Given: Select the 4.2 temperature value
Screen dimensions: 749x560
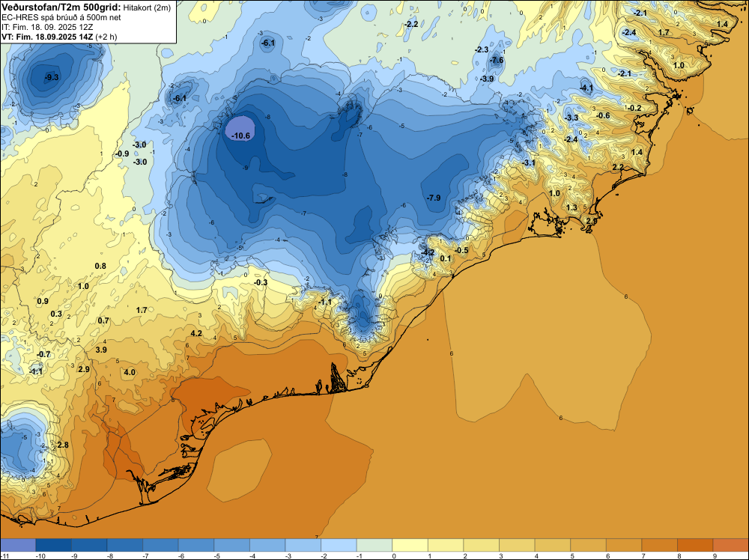Looking at the screenshot, I should (196, 333).
